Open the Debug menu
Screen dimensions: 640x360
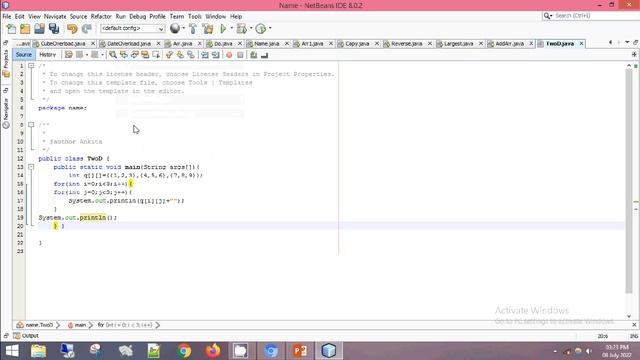pos(138,16)
